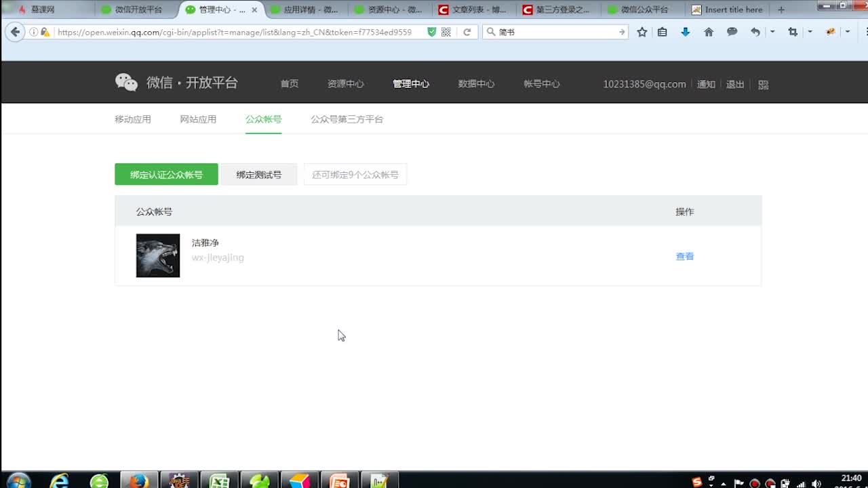Open a new browser tab
Screen dimensions: 868x488
pyautogui.click(x=781, y=9)
